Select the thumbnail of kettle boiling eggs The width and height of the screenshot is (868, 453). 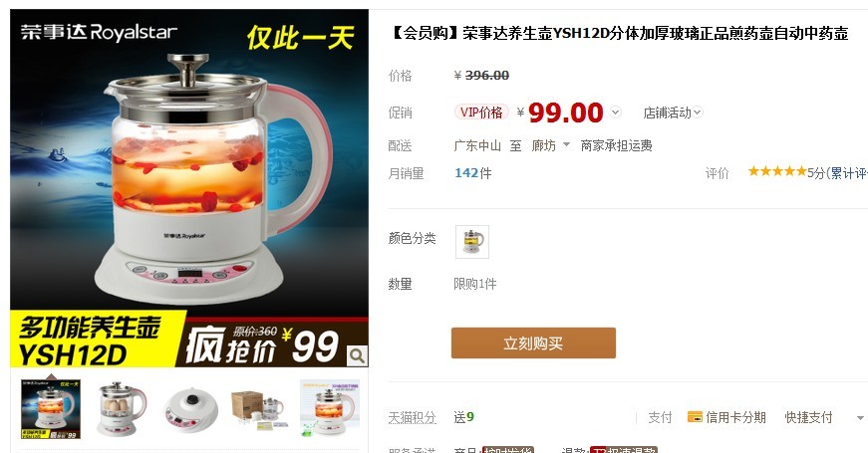point(121,409)
